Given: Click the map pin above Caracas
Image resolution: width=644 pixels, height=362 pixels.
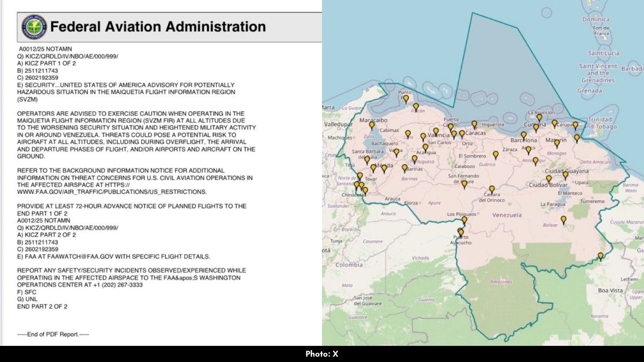Looking at the screenshot, I should coord(473,123).
